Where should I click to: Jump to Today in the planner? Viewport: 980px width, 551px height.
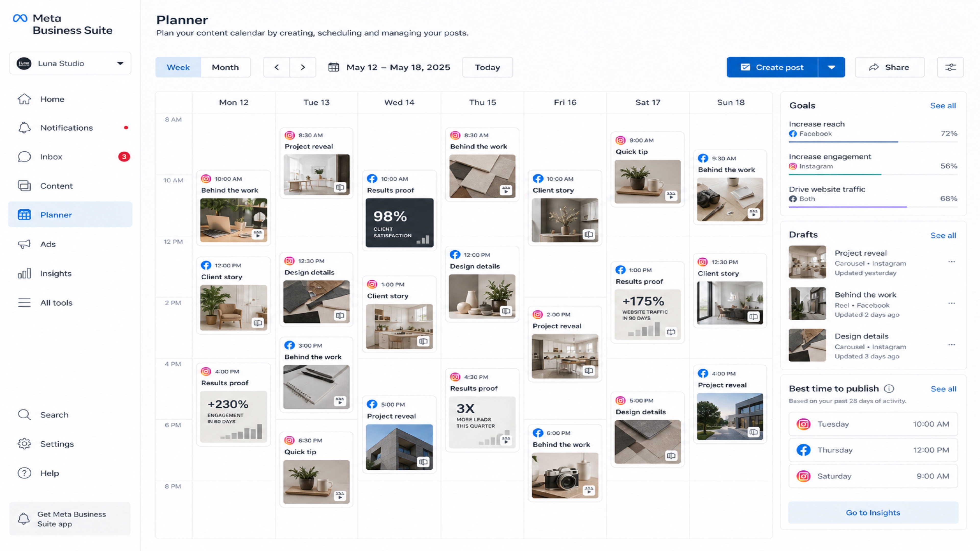[x=487, y=67]
